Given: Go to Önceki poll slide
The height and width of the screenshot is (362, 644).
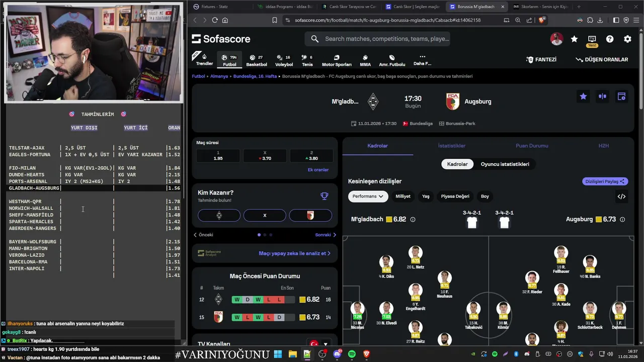Looking at the screenshot, I should [x=204, y=235].
